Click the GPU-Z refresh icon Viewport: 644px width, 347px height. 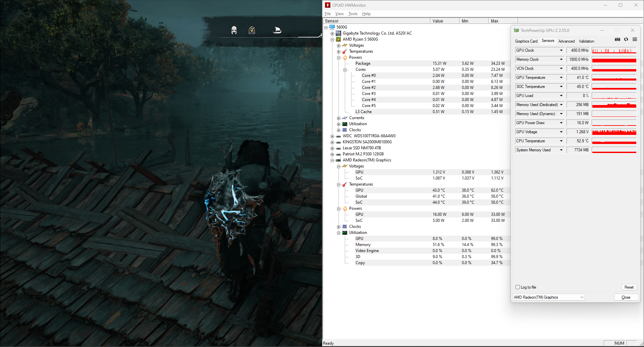pyautogui.click(x=626, y=39)
